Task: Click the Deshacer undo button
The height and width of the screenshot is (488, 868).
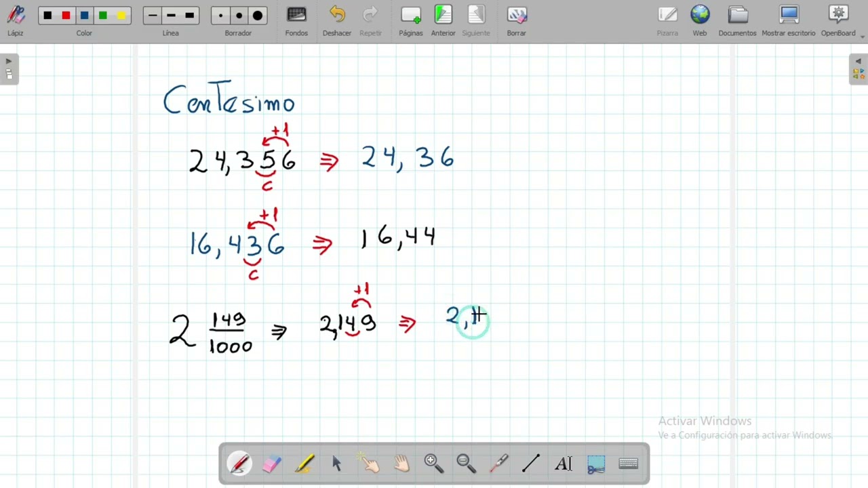Action: 337,20
